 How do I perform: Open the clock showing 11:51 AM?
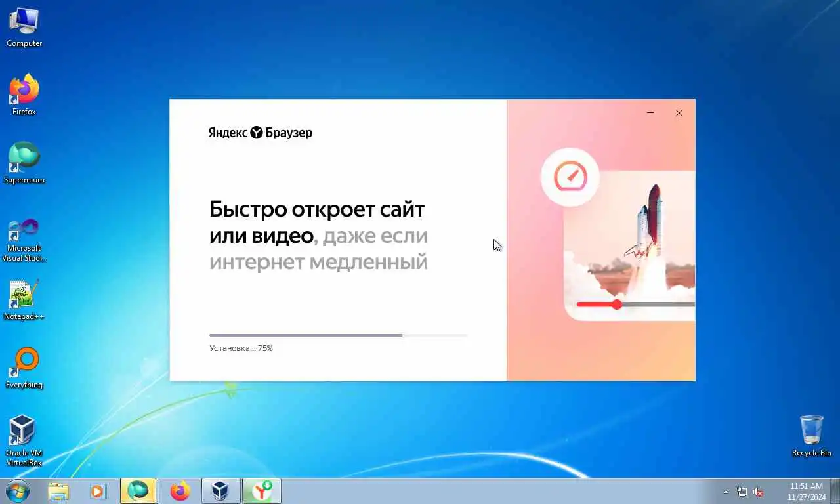tap(807, 492)
